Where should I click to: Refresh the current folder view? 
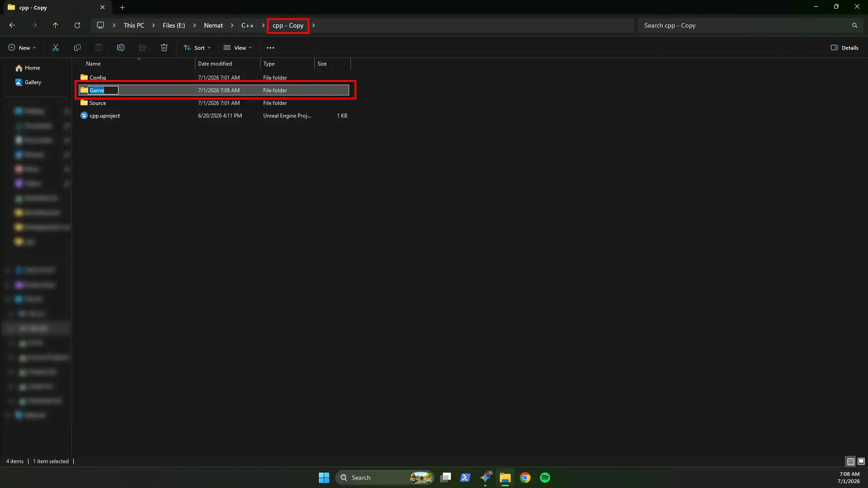tap(77, 25)
